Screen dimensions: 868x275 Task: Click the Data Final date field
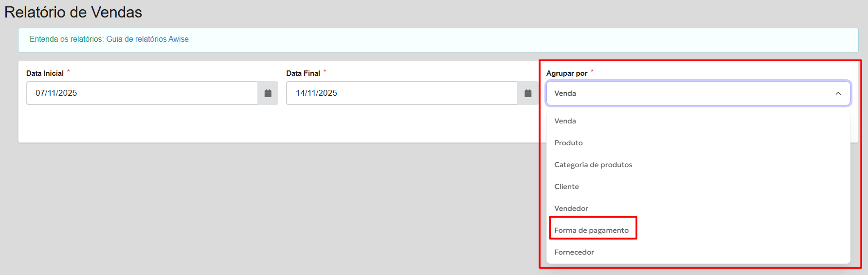402,93
